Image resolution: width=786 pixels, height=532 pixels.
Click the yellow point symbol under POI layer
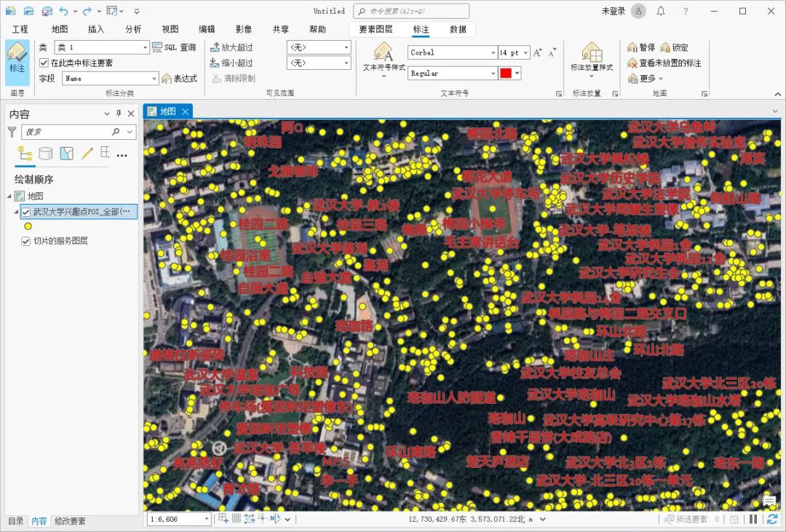(28, 226)
